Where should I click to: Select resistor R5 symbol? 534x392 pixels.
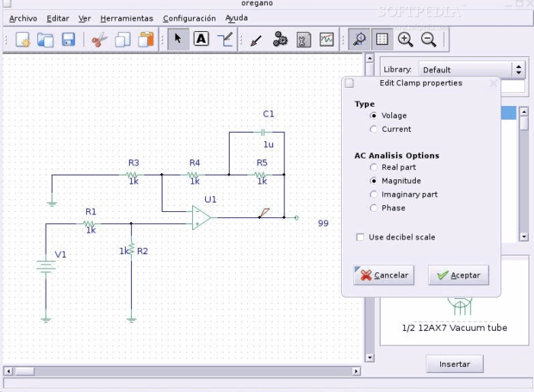pyautogui.click(x=260, y=175)
